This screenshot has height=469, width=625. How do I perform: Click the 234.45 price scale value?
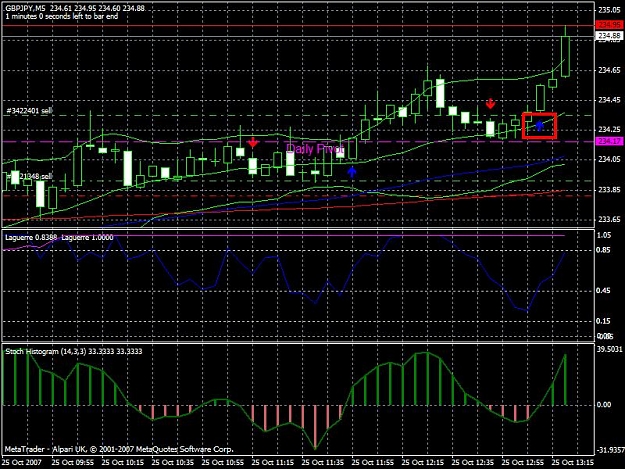click(609, 100)
